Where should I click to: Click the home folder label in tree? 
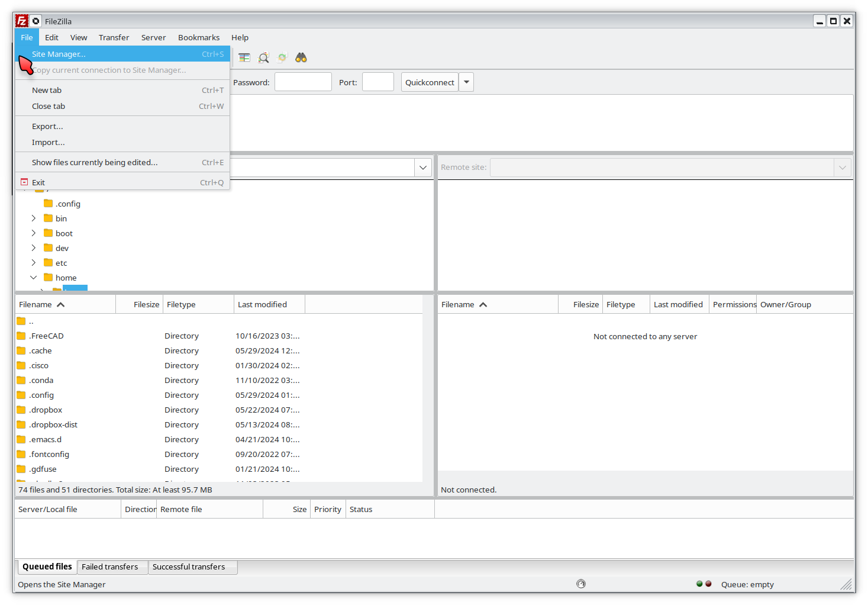pos(66,278)
